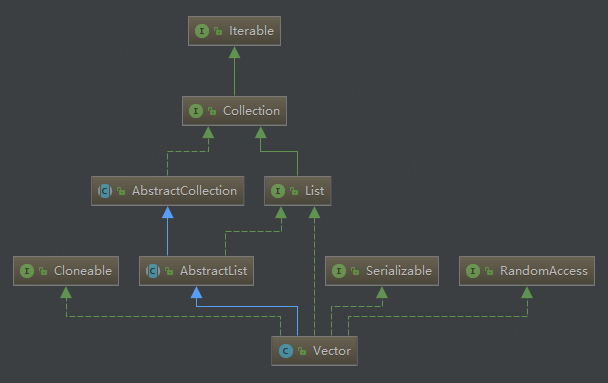
Task: Select the List label text
Action: 314,191
